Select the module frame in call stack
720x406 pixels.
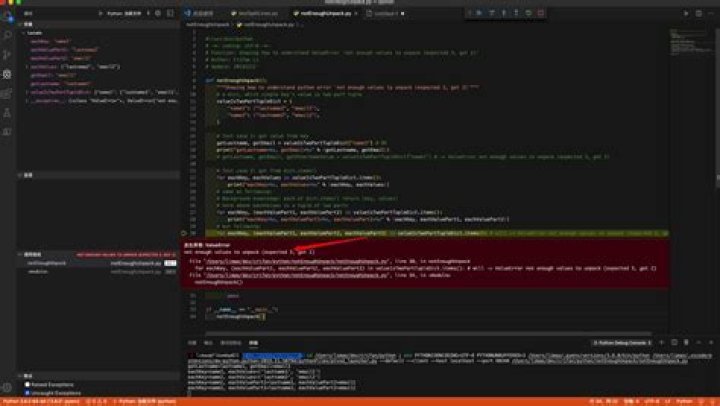pyautogui.click(x=98, y=271)
